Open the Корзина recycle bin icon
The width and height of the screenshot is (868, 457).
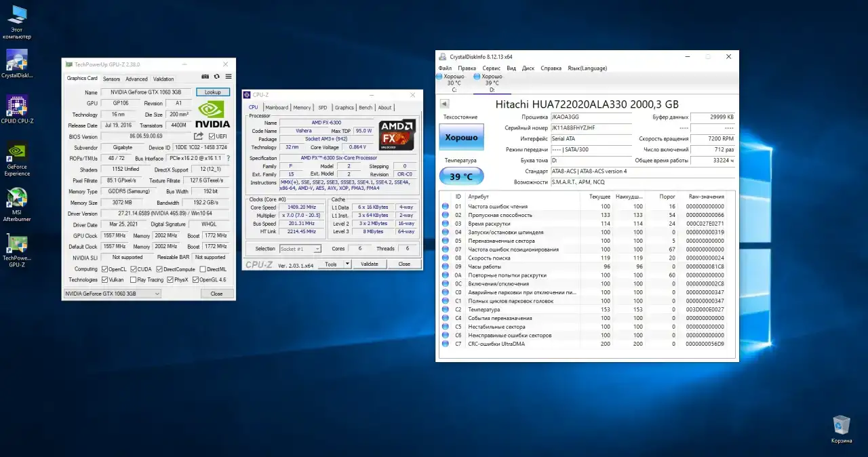tap(842, 430)
